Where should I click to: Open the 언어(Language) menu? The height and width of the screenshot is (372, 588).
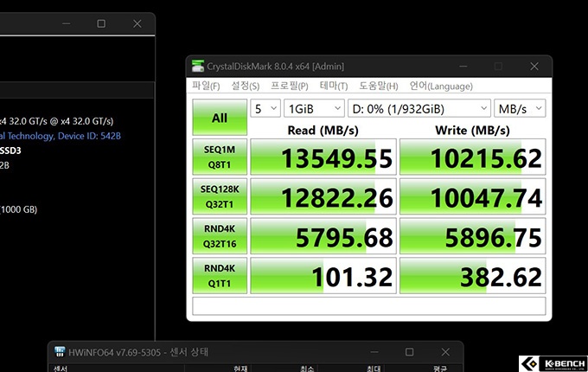coord(441,86)
